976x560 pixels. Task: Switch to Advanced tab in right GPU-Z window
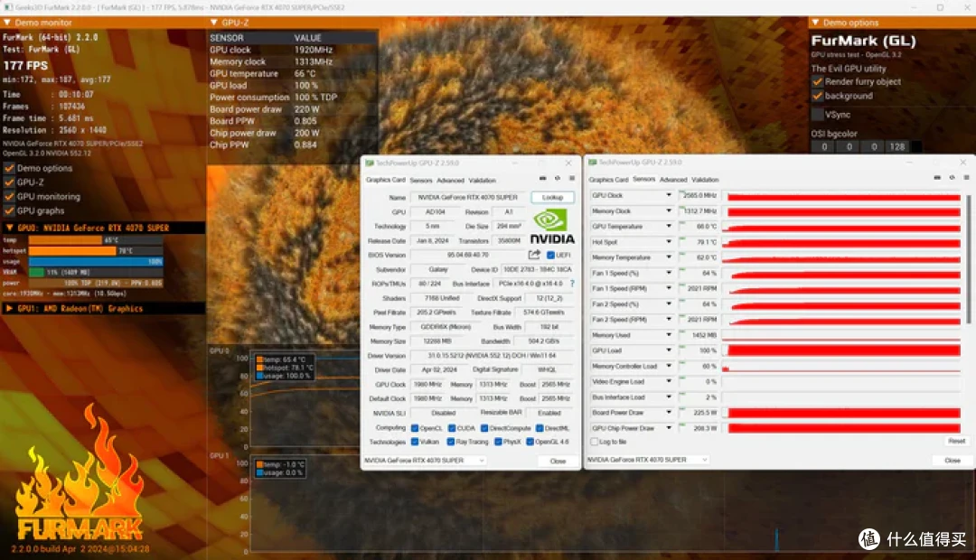(x=673, y=180)
